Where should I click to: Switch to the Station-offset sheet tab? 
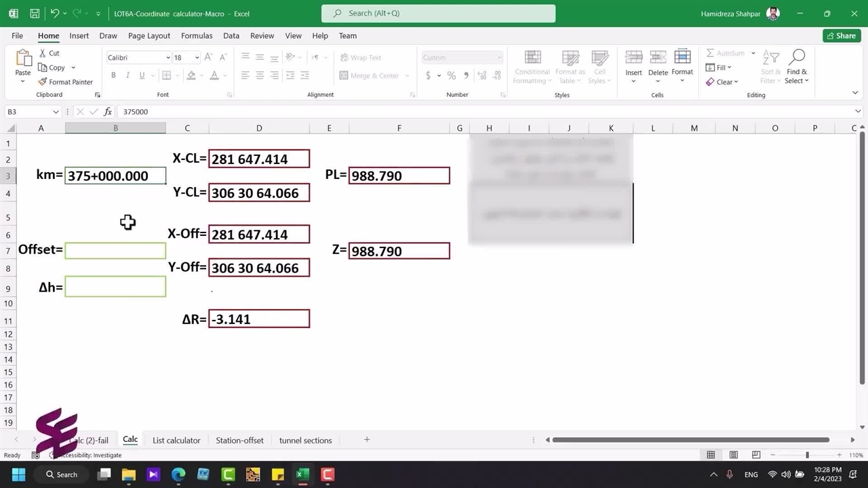tap(239, 441)
